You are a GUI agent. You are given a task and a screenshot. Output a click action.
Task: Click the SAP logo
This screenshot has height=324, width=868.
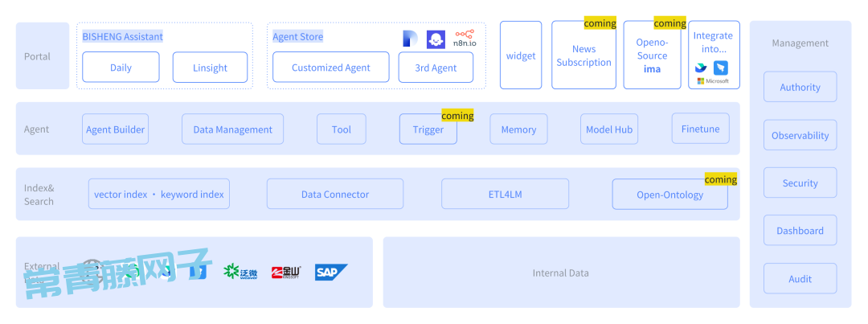coord(331,273)
